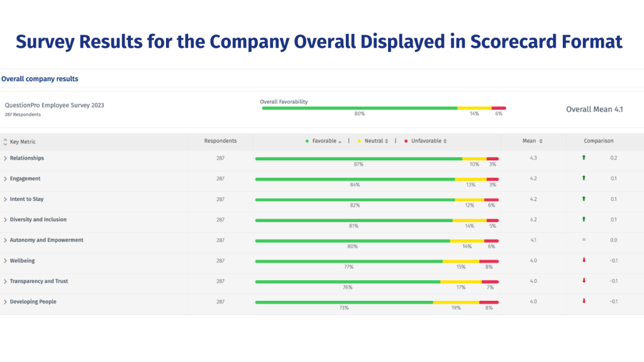This screenshot has height=362, width=644.
Task: Expand the Intent to Stay row
Action: coord(5,199)
